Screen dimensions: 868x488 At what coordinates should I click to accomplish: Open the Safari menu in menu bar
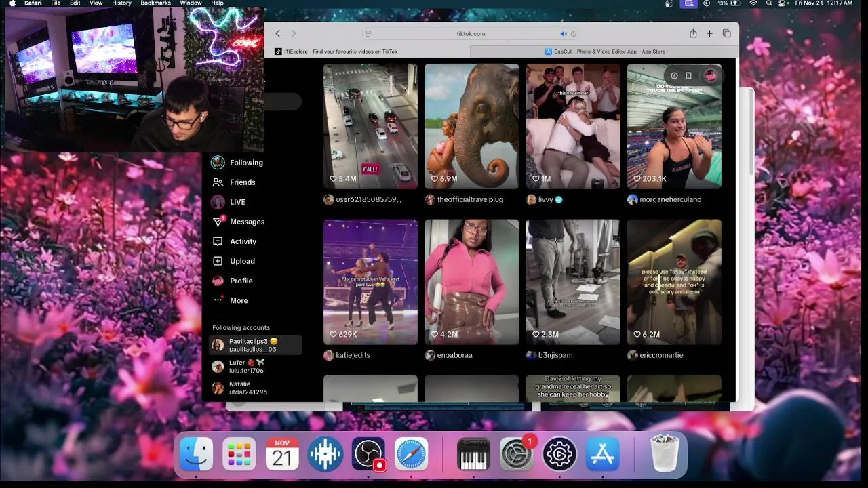pos(33,3)
